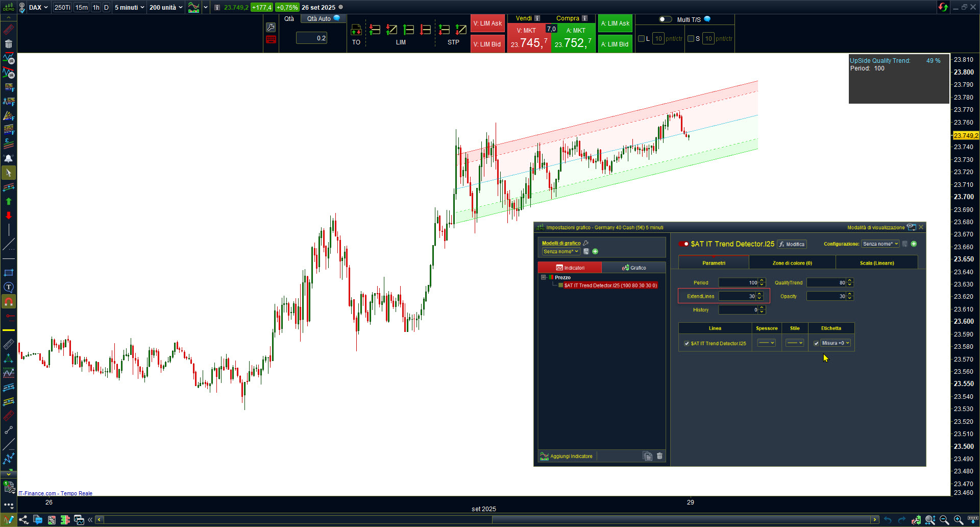
Task: Click the share icon in bottom toolbar
Action: 23,520
